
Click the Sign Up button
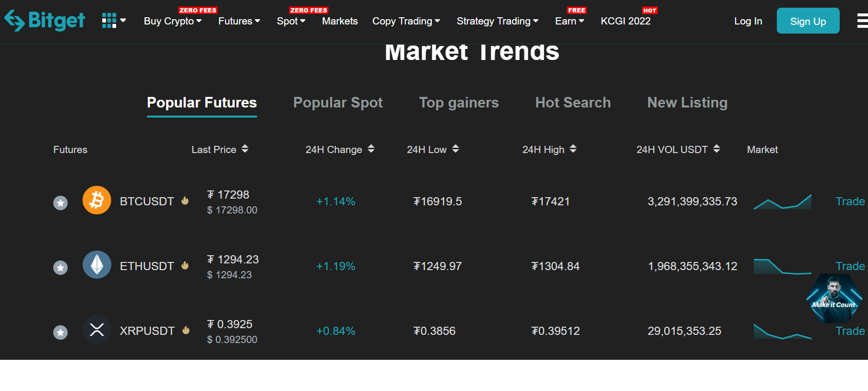tap(808, 21)
